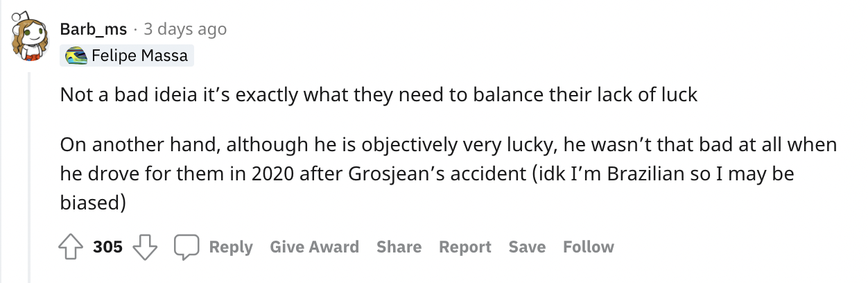Save the comment
Image resolution: width=868 pixels, height=283 pixels.
[527, 247]
